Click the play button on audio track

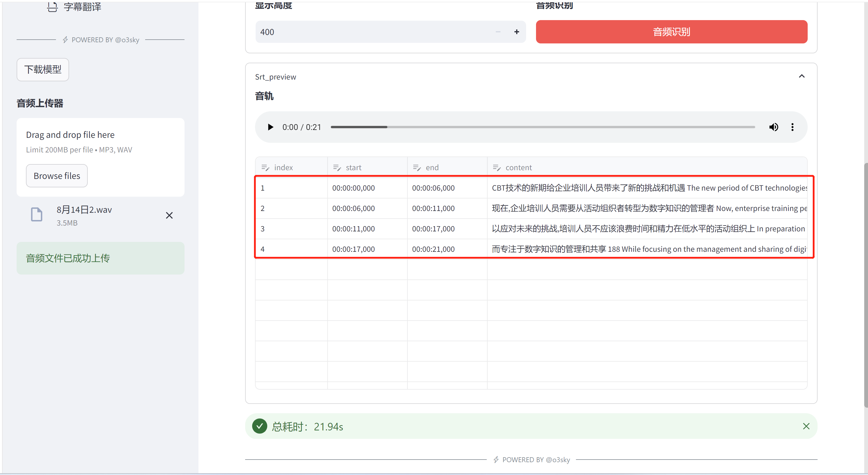click(x=270, y=126)
